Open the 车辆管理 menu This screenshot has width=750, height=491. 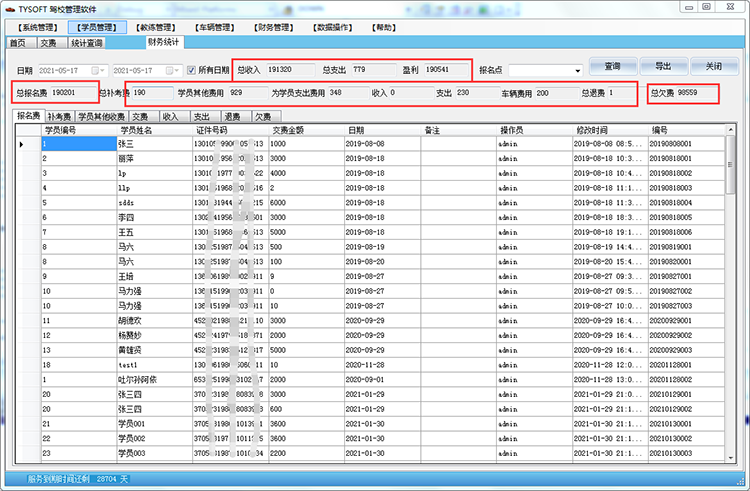pyautogui.click(x=215, y=28)
